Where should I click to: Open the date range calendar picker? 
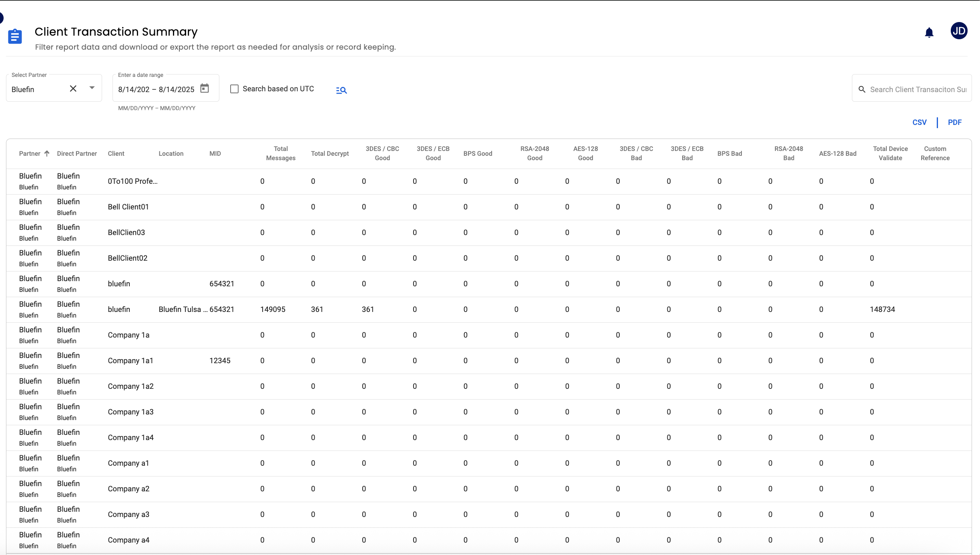[x=205, y=88]
